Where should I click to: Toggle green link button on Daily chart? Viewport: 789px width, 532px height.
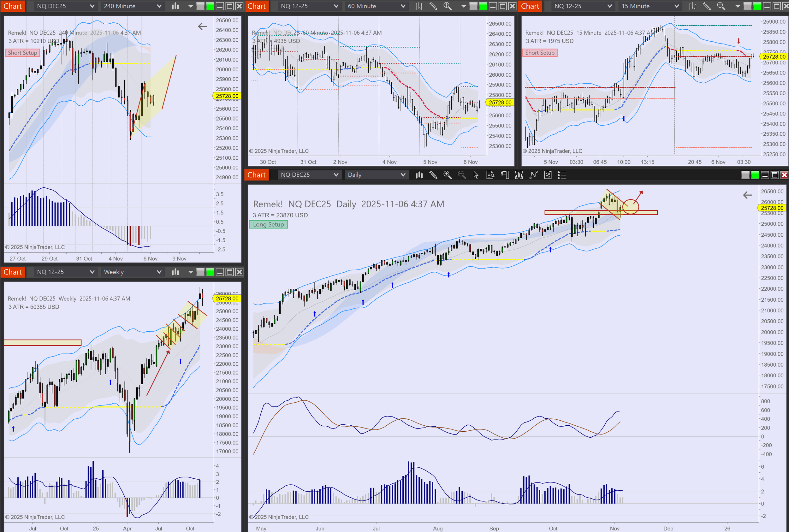[755, 175]
